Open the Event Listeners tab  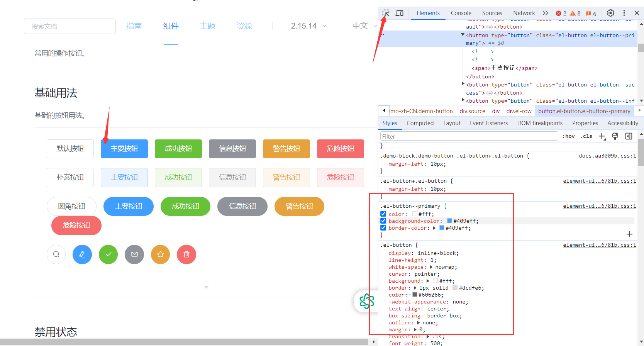[x=489, y=123]
